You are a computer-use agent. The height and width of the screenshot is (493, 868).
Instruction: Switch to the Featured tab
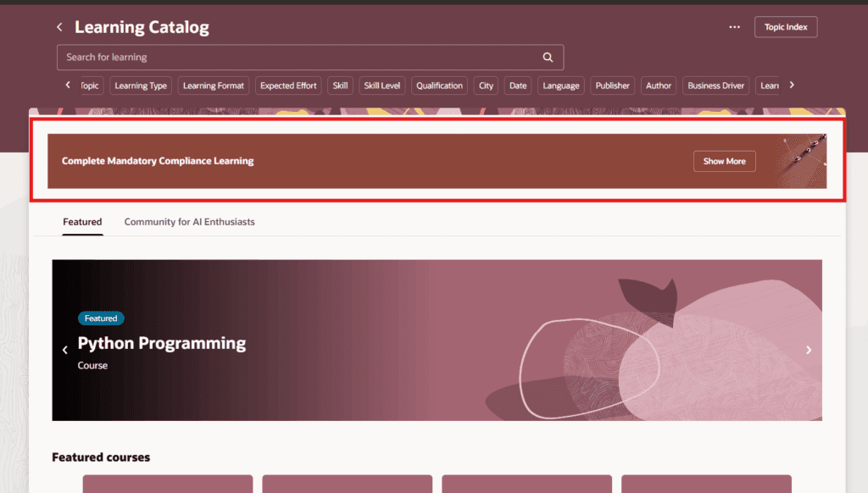[82, 222]
